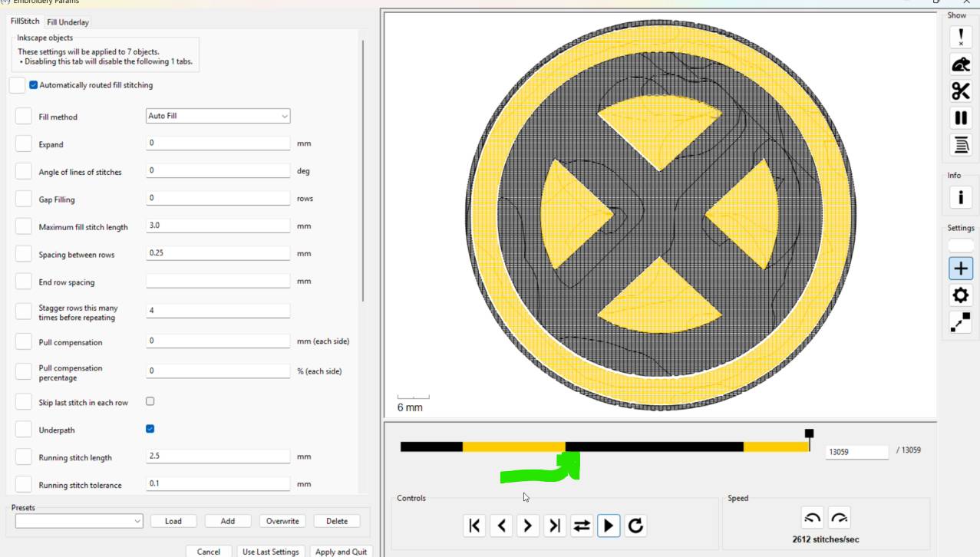
Task: Click Running stitch tolerance field
Action: (x=218, y=483)
